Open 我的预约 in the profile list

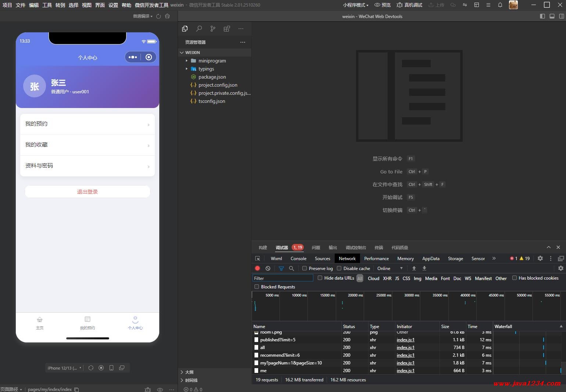click(x=88, y=124)
